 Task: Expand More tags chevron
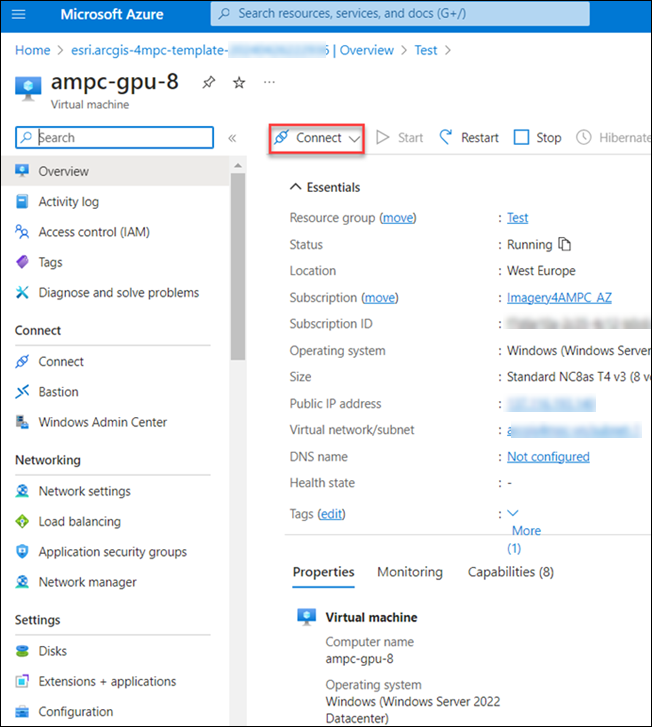pyautogui.click(x=514, y=514)
